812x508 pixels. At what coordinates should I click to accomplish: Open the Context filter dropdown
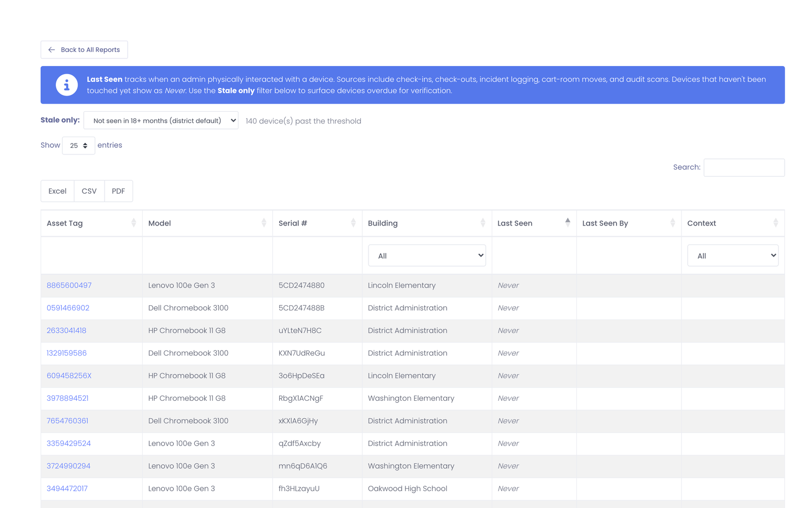pyautogui.click(x=733, y=256)
